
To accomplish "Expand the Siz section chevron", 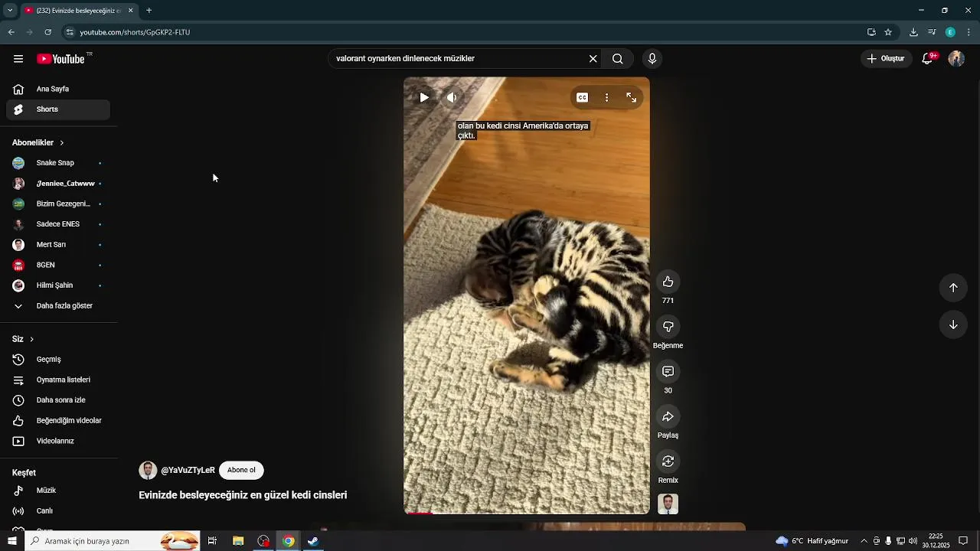I will [x=31, y=339].
